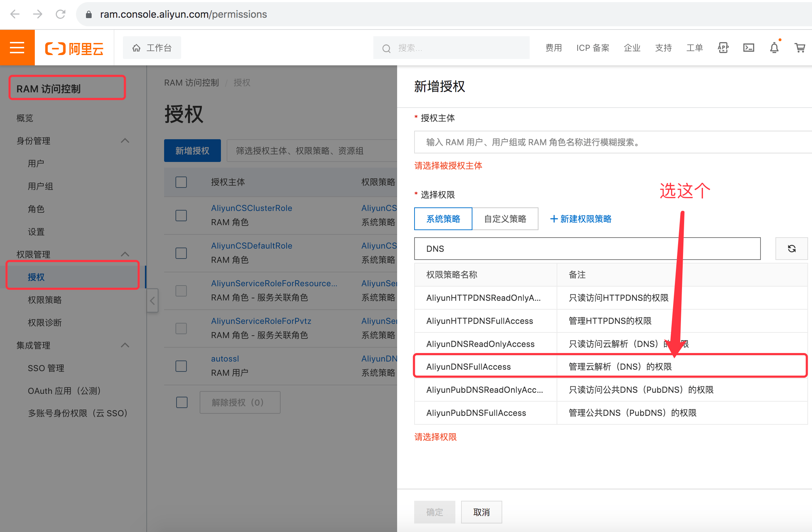Select the AliyunHTTPDNSFullAccess policy

pyautogui.click(x=611, y=321)
